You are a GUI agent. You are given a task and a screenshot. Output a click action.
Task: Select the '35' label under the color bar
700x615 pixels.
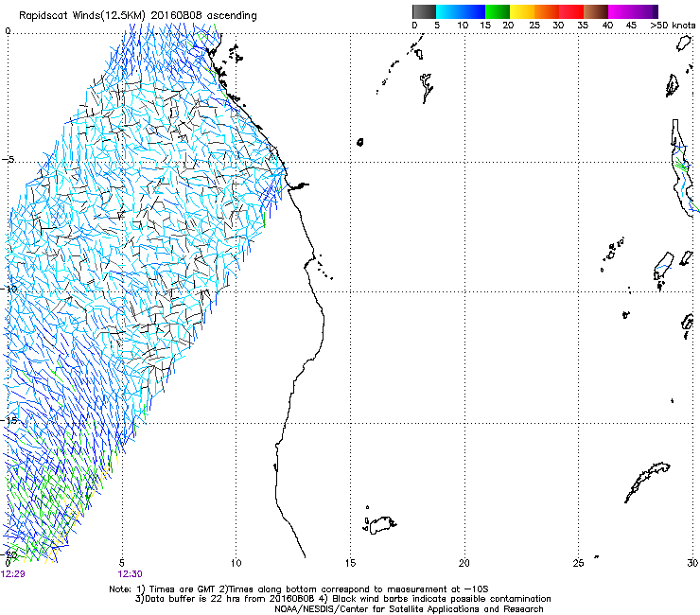583,26
